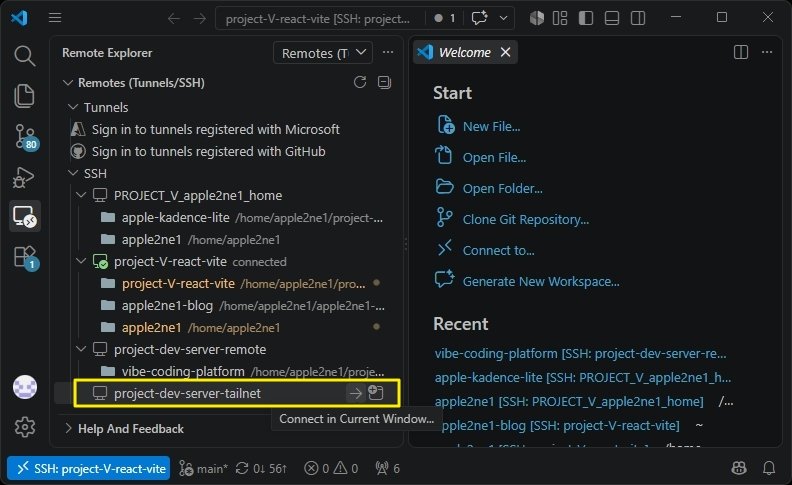Click the Open Folder... link
792x485 pixels.
[503, 188]
